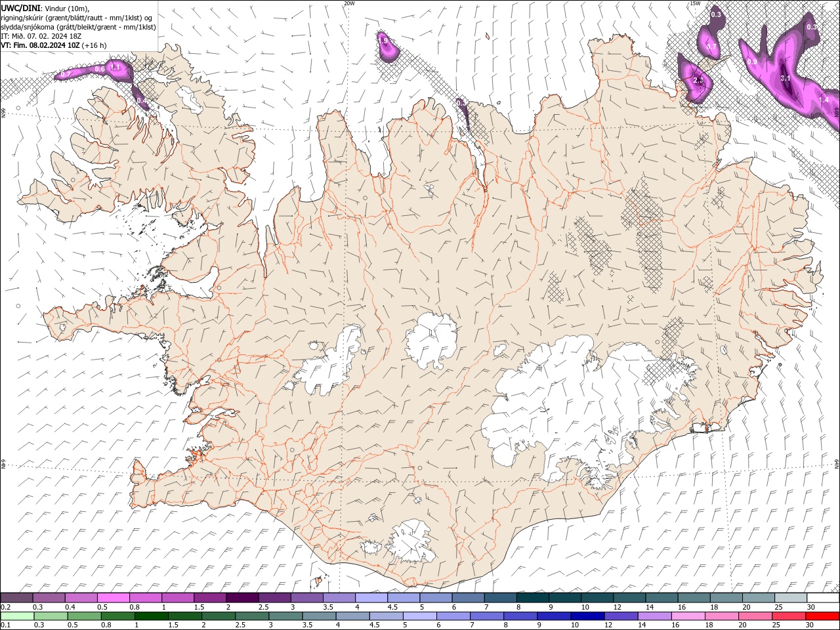This screenshot has height=630, width=840.
Task: Click the 1.9 snowfall value on the map
Action: point(385,41)
